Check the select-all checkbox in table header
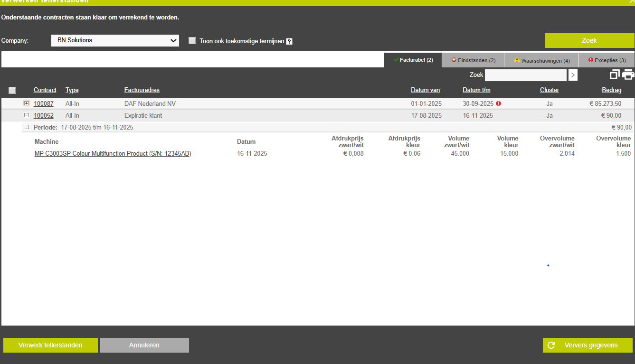The width and height of the screenshot is (635, 364). 12,90
